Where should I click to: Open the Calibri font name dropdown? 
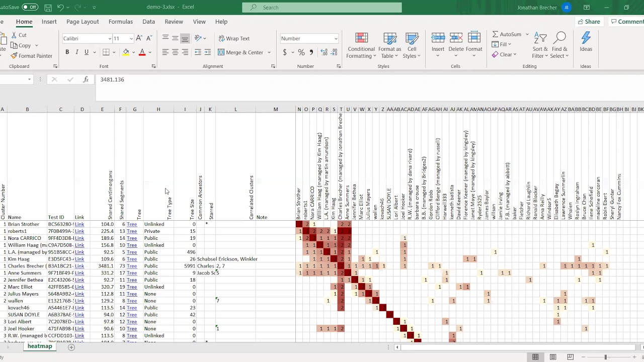coord(109,39)
